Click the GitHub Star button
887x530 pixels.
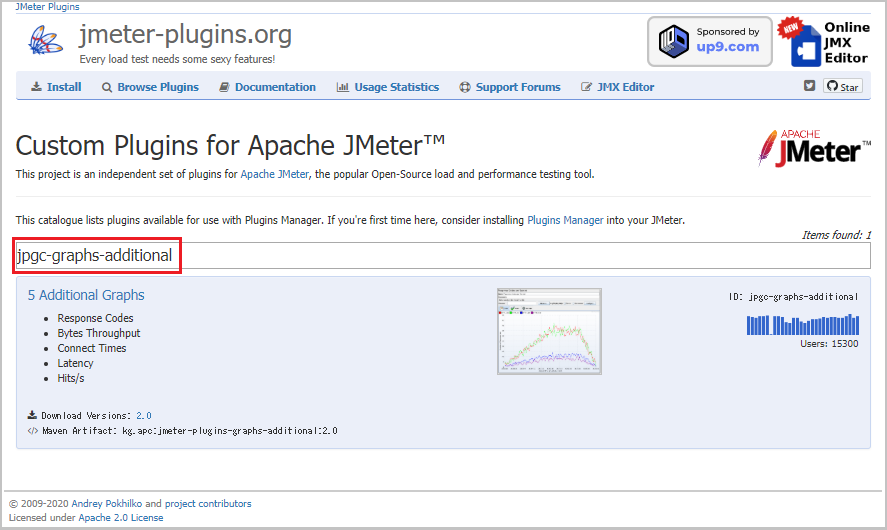point(843,87)
